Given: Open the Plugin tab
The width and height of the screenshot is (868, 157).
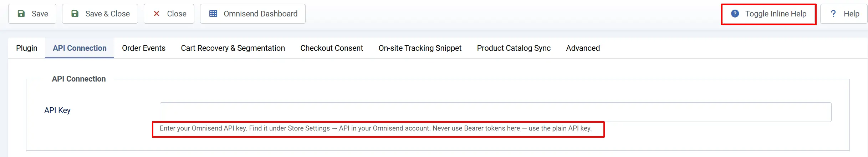Looking at the screenshot, I should pyautogui.click(x=27, y=48).
